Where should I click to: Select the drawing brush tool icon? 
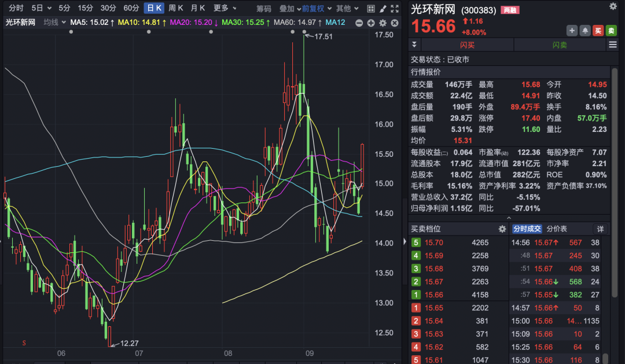click(383, 9)
